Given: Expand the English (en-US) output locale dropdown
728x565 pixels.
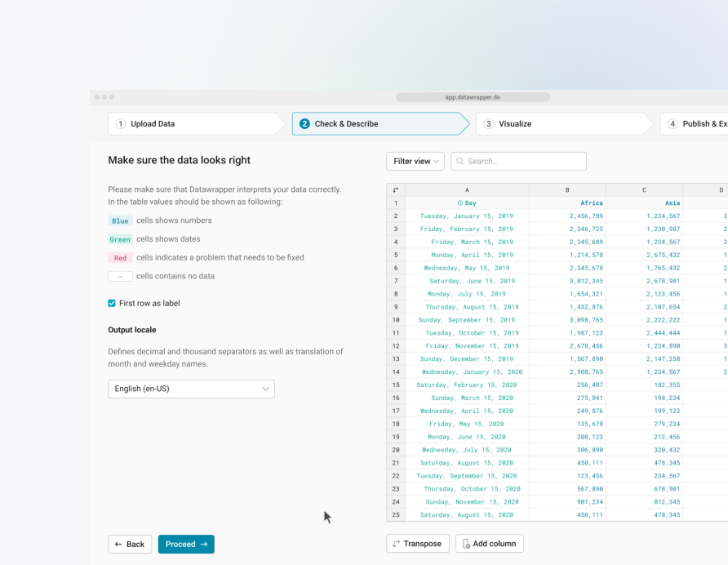Looking at the screenshot, I should [191, 389].
